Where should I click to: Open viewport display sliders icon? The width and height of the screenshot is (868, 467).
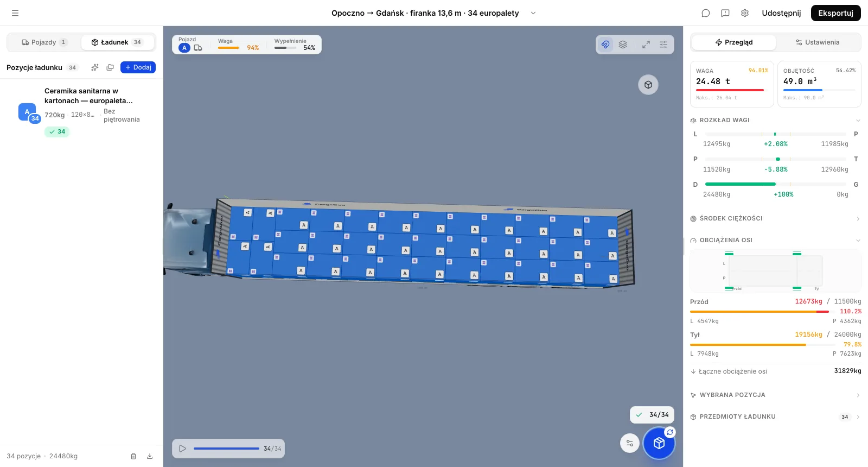coord(663,45)
